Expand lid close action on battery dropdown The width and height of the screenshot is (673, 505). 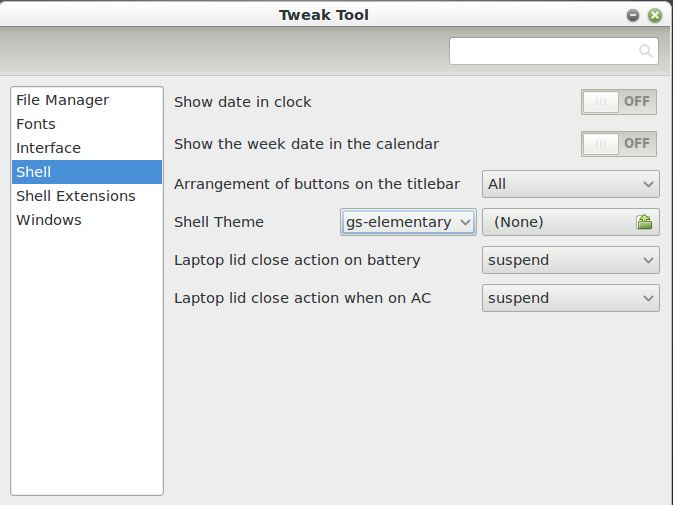(x=570, y=260)
